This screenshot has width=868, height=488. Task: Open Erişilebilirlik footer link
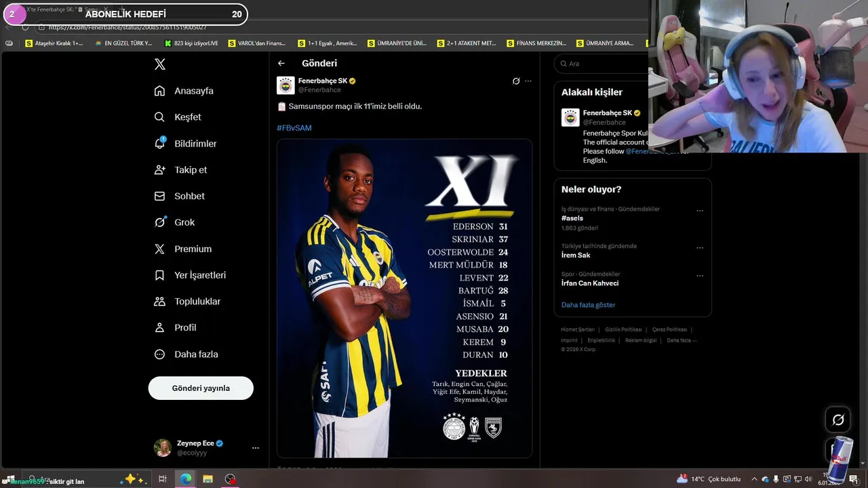click(x=601, y=340)
